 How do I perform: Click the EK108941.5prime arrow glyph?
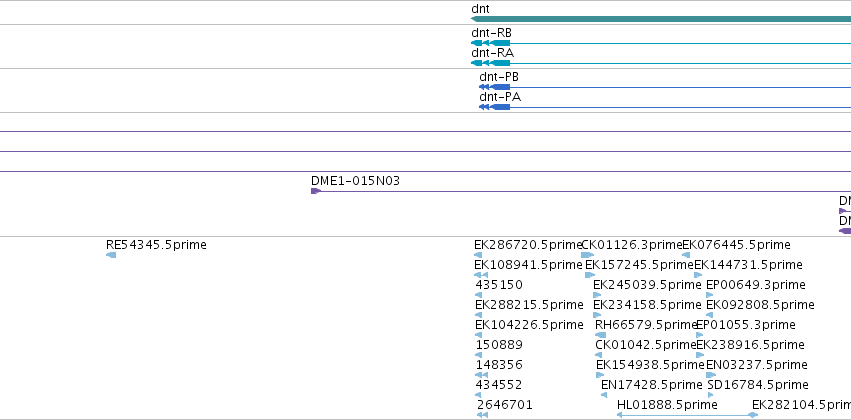coord(481,275)
